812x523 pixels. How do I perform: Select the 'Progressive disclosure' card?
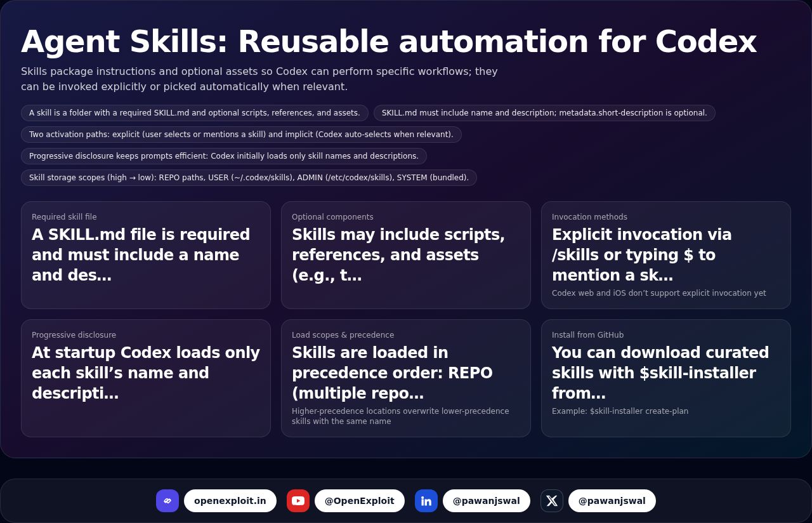point(146,378)
